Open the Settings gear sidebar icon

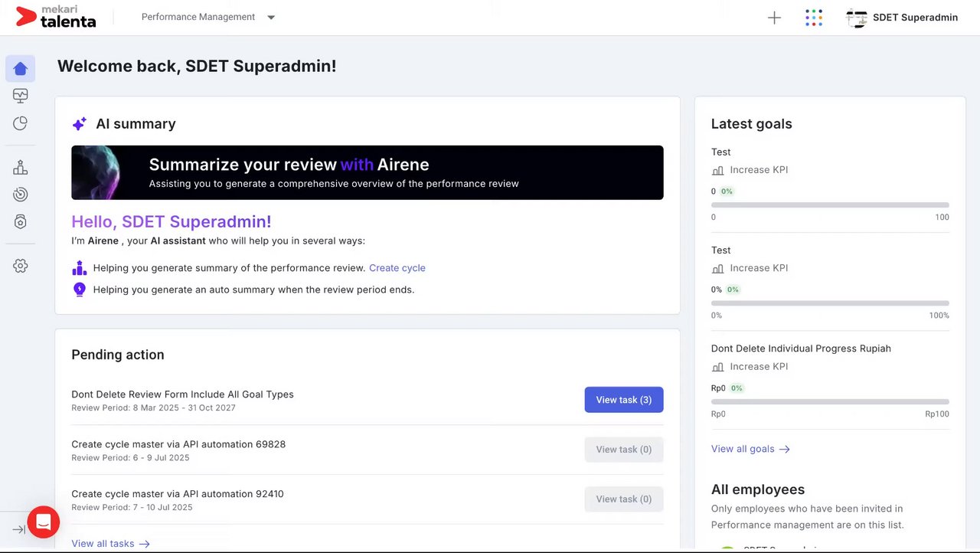click(x=21, y=266)
